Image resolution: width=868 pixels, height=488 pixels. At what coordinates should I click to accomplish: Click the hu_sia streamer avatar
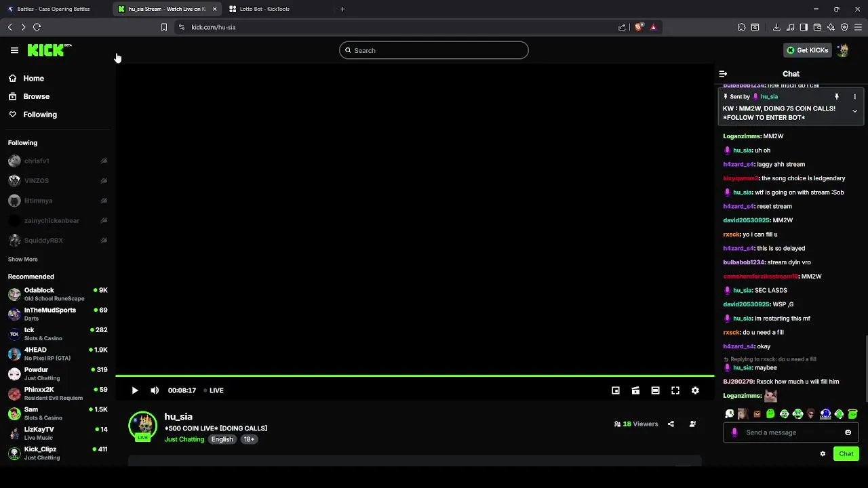(143, 426)
